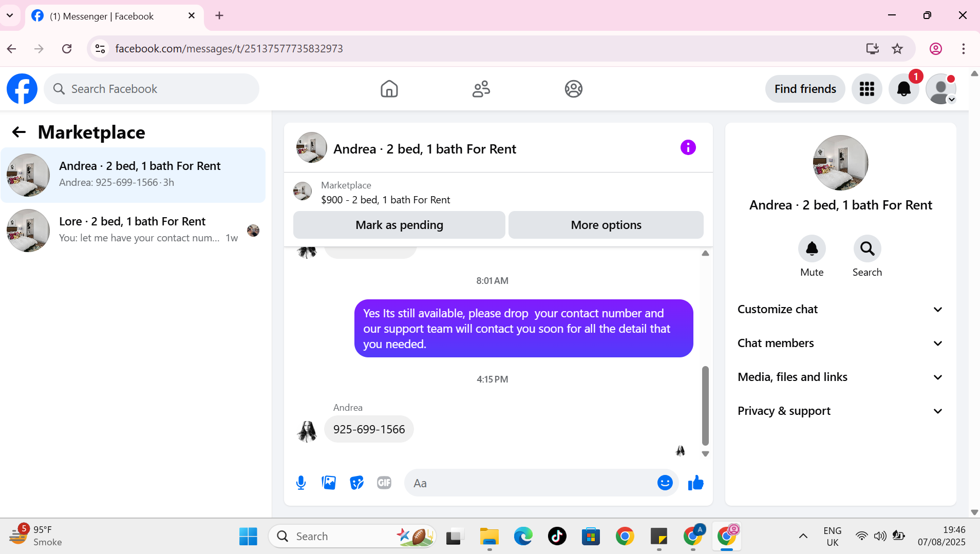This screenshot has width=980, height=554.
Task: View site information icon in address bar
Action: pyautogui.click(x=100, y=49)
